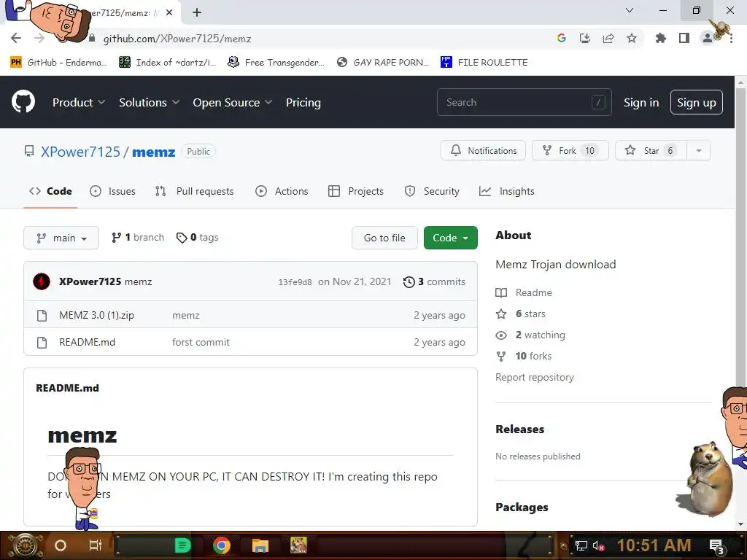
Task: Switch to the Insights tab
Action: pyautogui.click(x=507, y=192)
